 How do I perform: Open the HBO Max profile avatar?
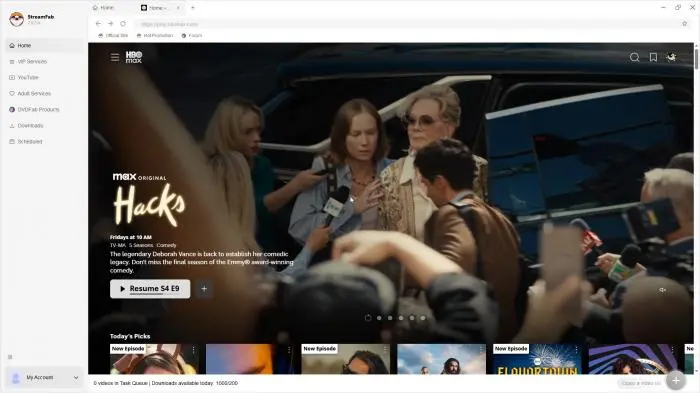[x=671, y=57]
